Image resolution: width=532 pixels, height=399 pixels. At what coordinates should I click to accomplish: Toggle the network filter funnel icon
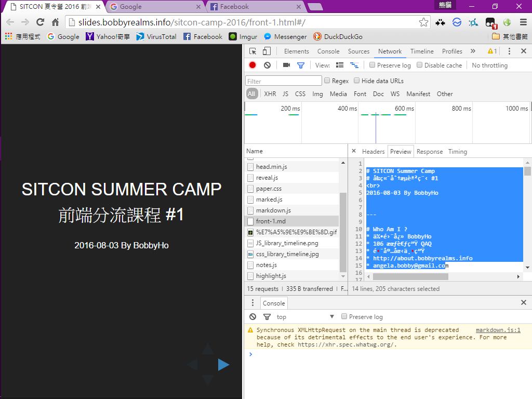300,65
